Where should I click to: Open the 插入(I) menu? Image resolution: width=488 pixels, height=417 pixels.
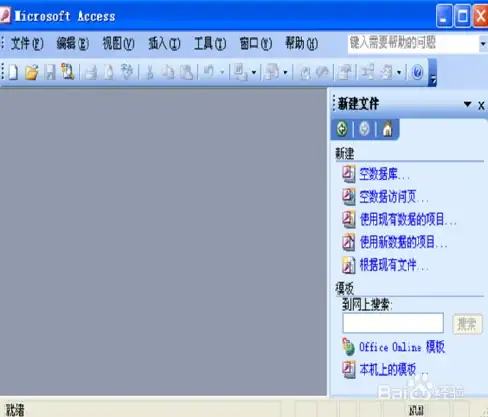coord(164,44)
